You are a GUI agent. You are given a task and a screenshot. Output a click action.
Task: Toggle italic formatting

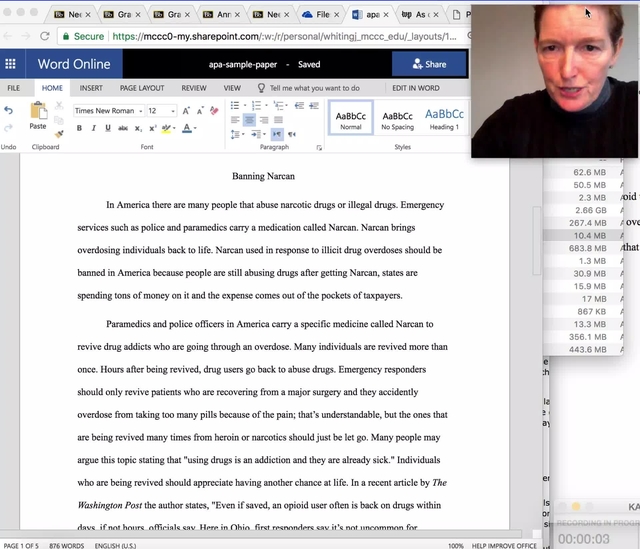93,128
